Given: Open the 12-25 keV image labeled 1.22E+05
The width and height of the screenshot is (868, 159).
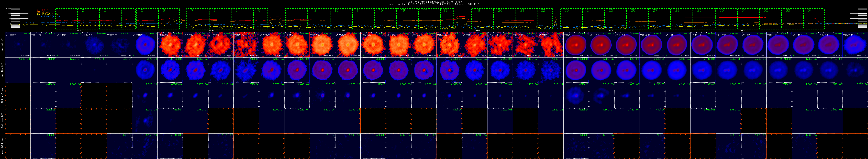Looking at the screenshot, I should 322,95.
